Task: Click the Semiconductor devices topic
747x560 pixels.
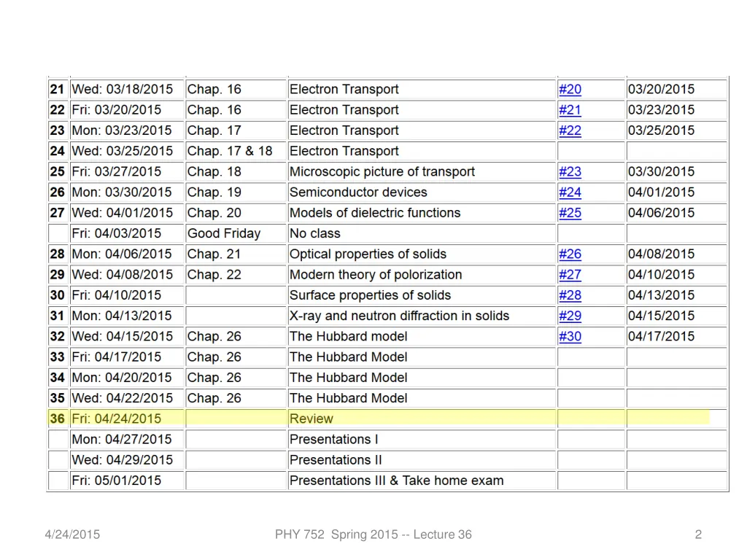Action: pos(358,192)
